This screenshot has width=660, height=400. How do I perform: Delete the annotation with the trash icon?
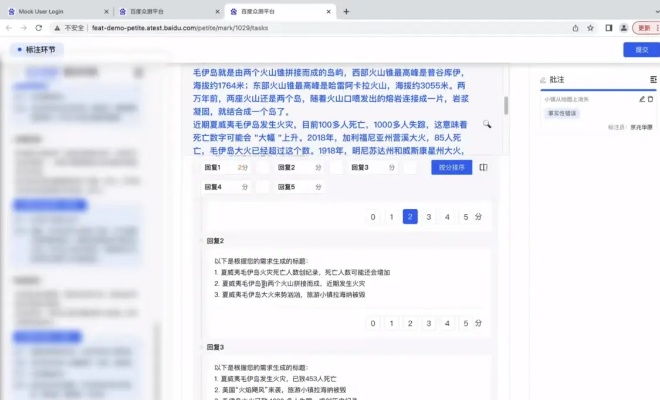(650, 99)
